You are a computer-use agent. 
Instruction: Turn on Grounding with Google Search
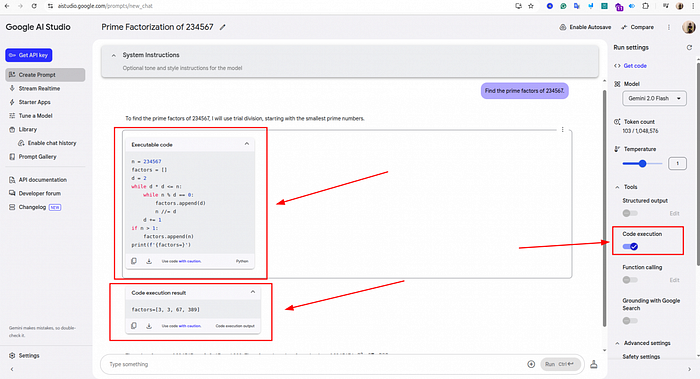tap(630, 321)
